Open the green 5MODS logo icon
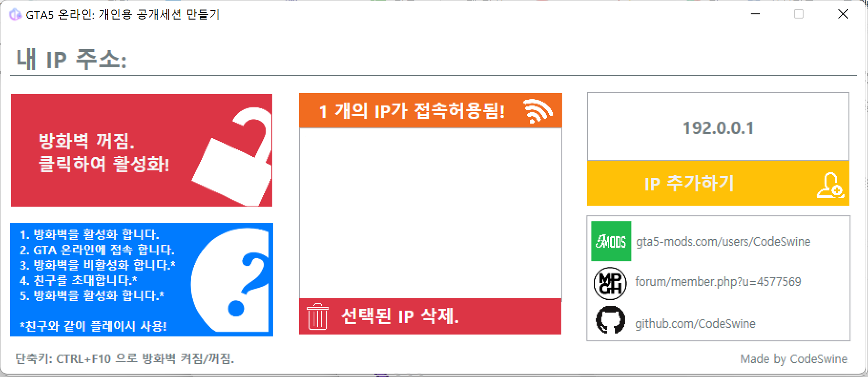This screenshot has height=377, width=868. pyautogui.click(x=611, y=241)
